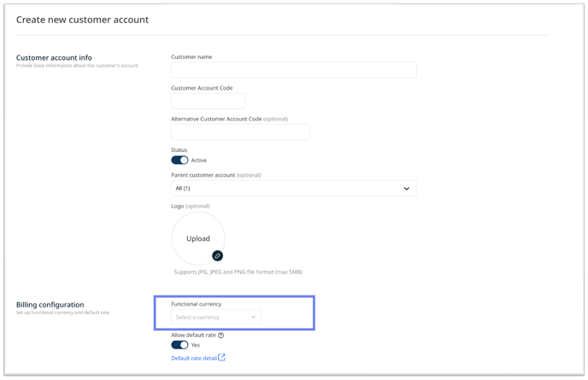Click the Yes label beside default rate toggle
This screenshot has height=380, width=588.
coord(196,345)
